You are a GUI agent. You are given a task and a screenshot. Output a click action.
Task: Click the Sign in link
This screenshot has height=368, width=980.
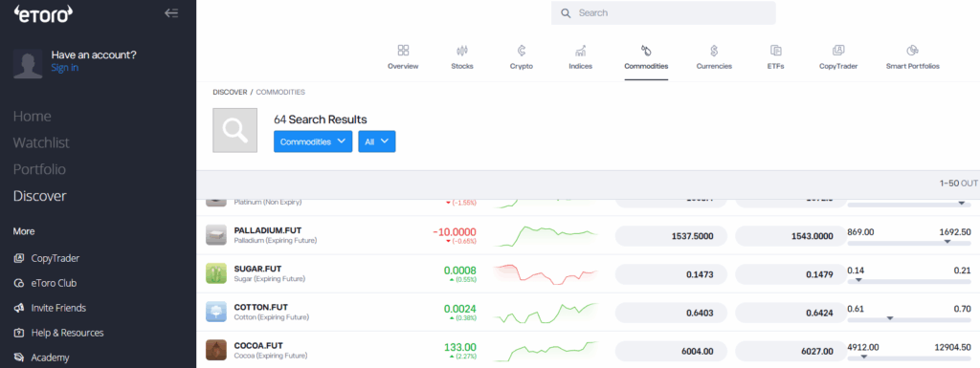[x=65, y=67]
